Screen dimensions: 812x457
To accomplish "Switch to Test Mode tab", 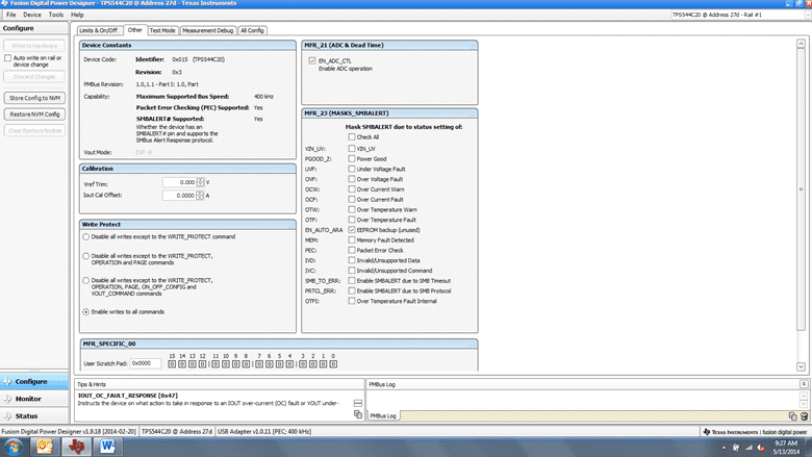I will tap(163, 31).
